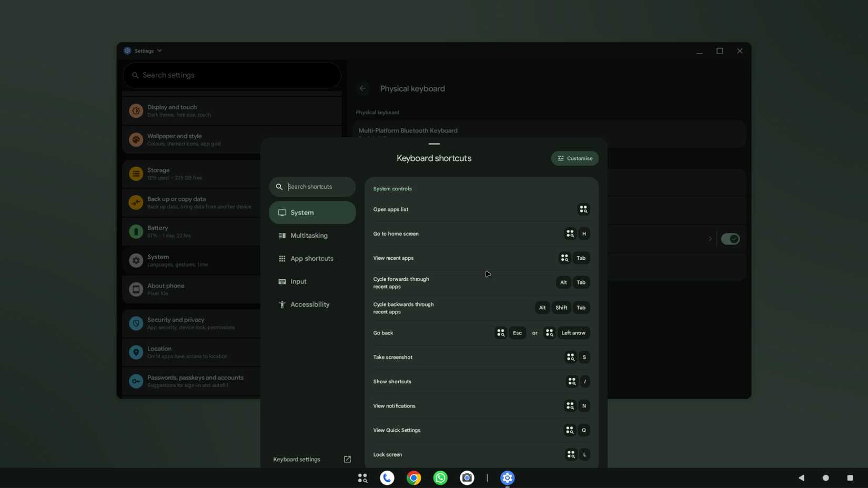Select the Security and privacy shield icon
The image size is (868, 488).
pyautogui.click(x=136, y=323)
